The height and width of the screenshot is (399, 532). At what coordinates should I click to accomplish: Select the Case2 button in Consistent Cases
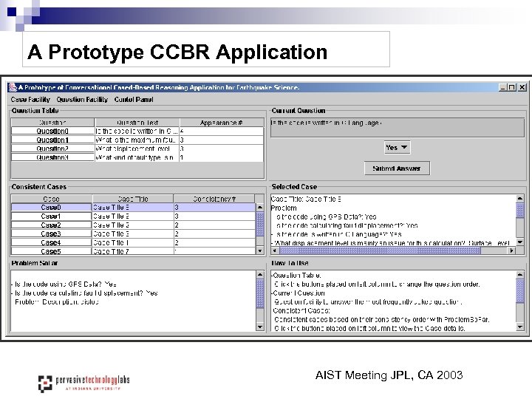click(51, 225)
